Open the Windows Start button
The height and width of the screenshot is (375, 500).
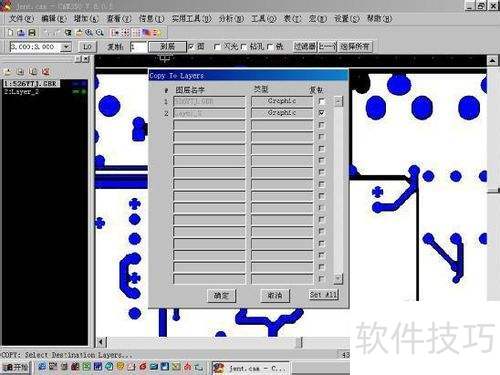pos(16,367)
